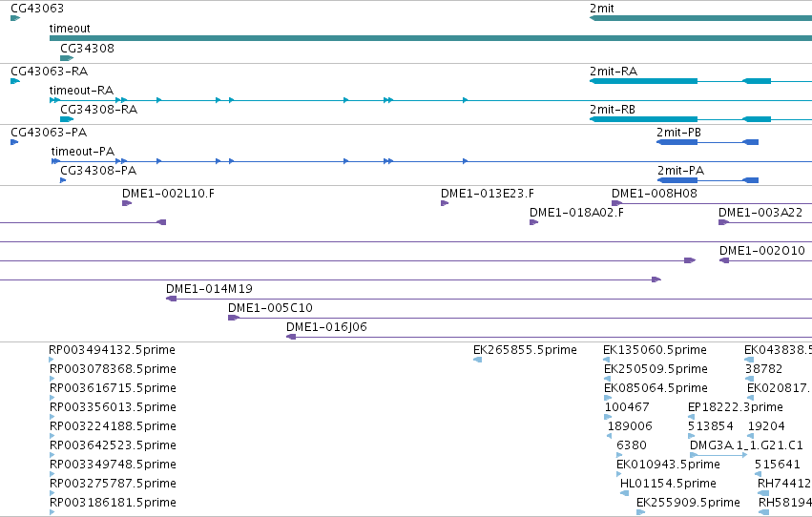Select the DME1-013E23.F clone label
Screen dimensions: 812x517
pyautogui.click(x=488, y=193)
